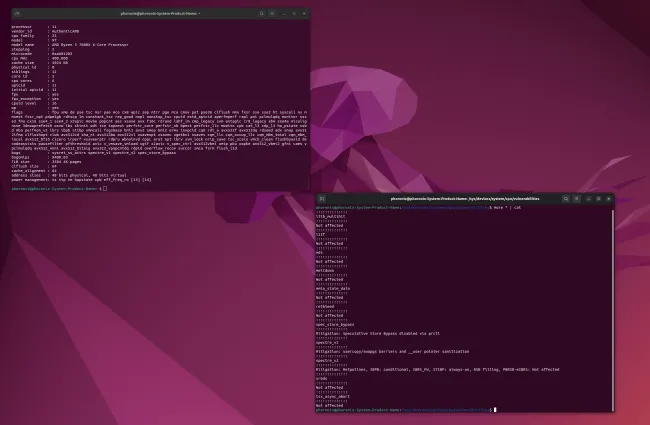Screen dimensions: 650x425
Task: Click 'meltdown' in the vulnerabilities output
Action: [x=325, y=270]
